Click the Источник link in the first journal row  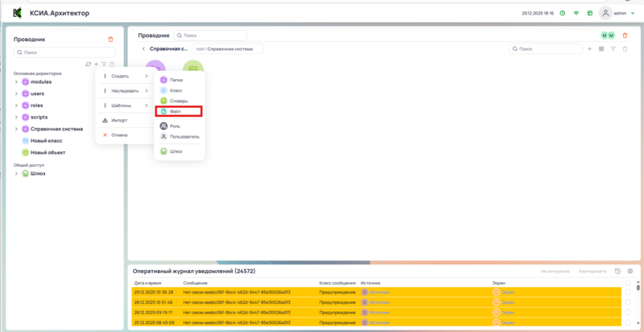point(379,292)
